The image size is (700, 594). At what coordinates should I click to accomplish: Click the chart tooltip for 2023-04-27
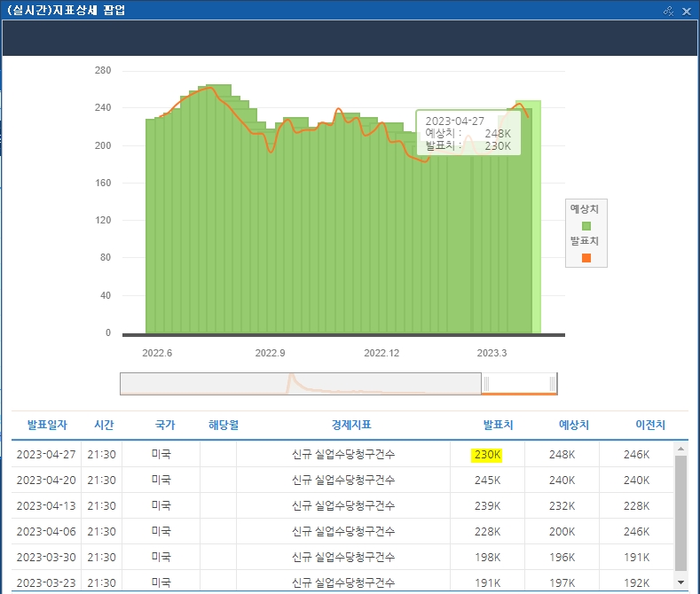[468, 133]
